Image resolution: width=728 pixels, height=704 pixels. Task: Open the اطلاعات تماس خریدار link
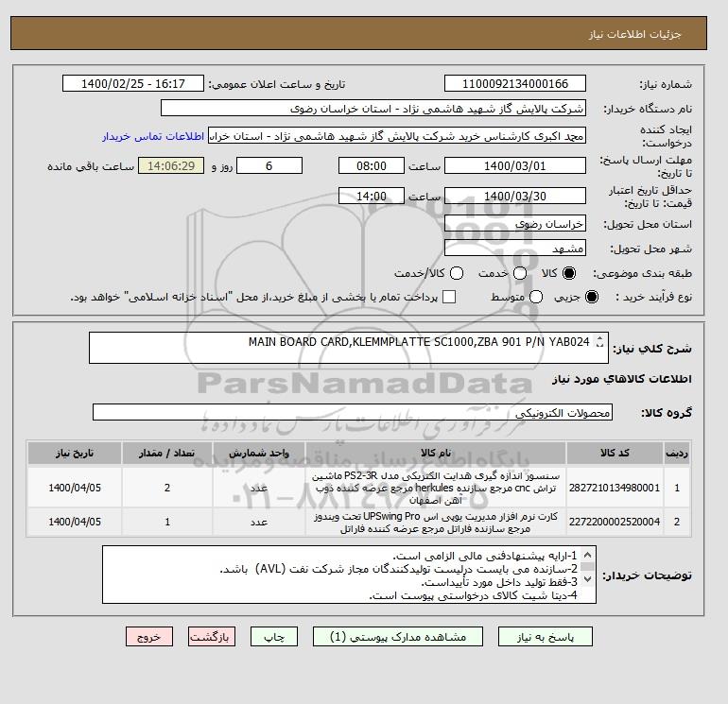(153, 136)
